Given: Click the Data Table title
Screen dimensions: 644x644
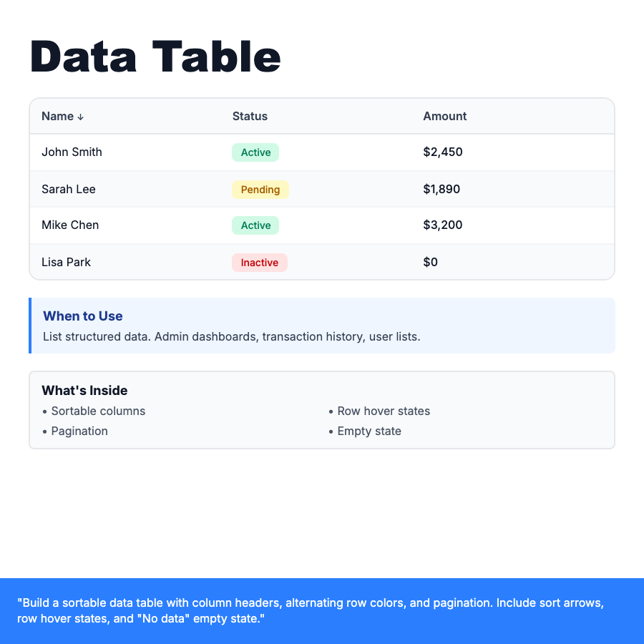Looking at the screenshot, I should coord(155,57).
